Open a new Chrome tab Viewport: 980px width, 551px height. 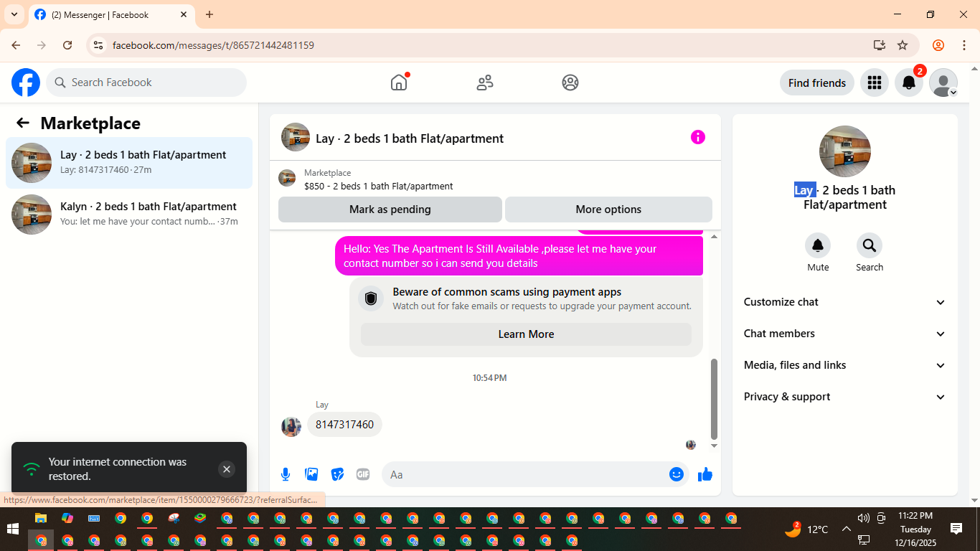(209, 14)
